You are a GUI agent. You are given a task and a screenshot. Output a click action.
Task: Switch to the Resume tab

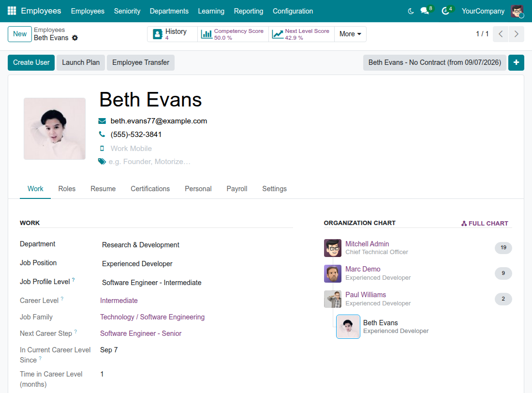[103, 189]
